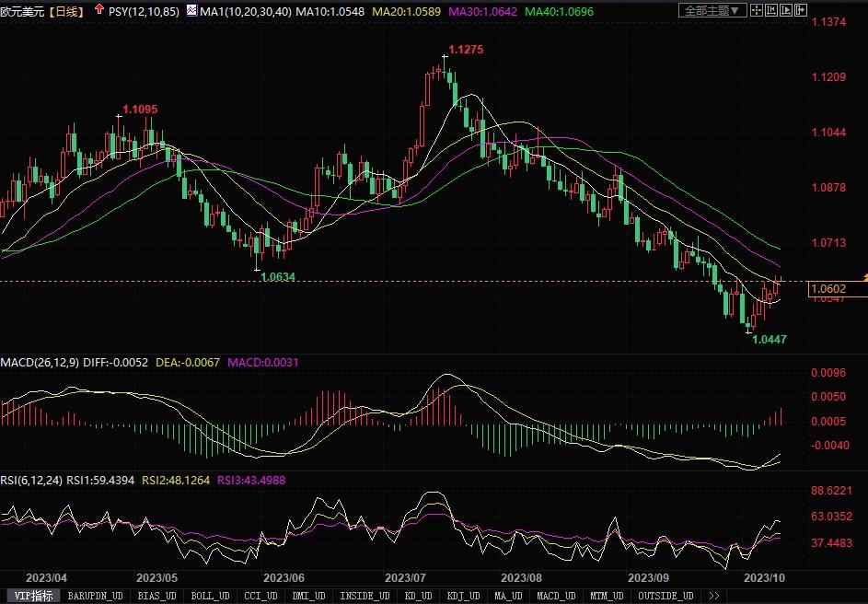Open the MA_UD tab
The image size is (868, 604).
tap(508, 596)
